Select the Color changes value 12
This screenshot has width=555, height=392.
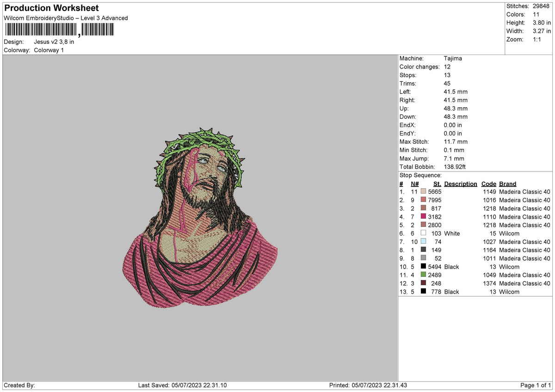click(447, 67)
